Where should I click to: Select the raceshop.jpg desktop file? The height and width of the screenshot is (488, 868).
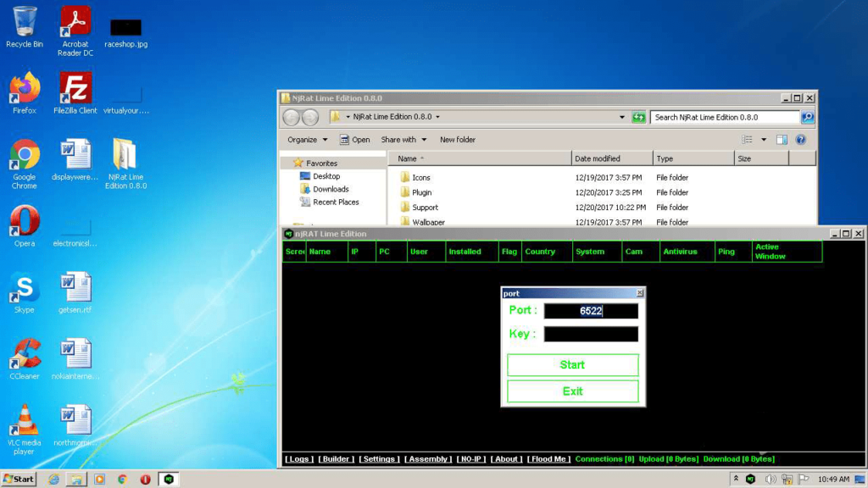(125, 32)
